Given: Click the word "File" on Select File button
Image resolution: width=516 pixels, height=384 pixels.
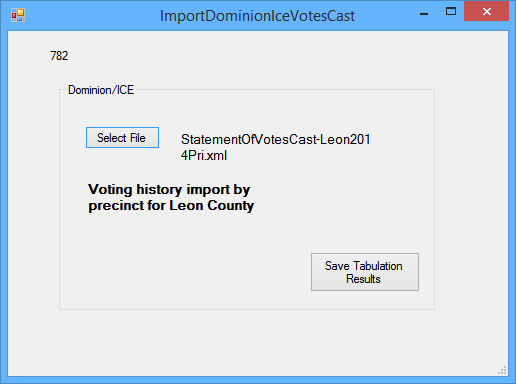Looking at the screenshot, I should 137,138.
